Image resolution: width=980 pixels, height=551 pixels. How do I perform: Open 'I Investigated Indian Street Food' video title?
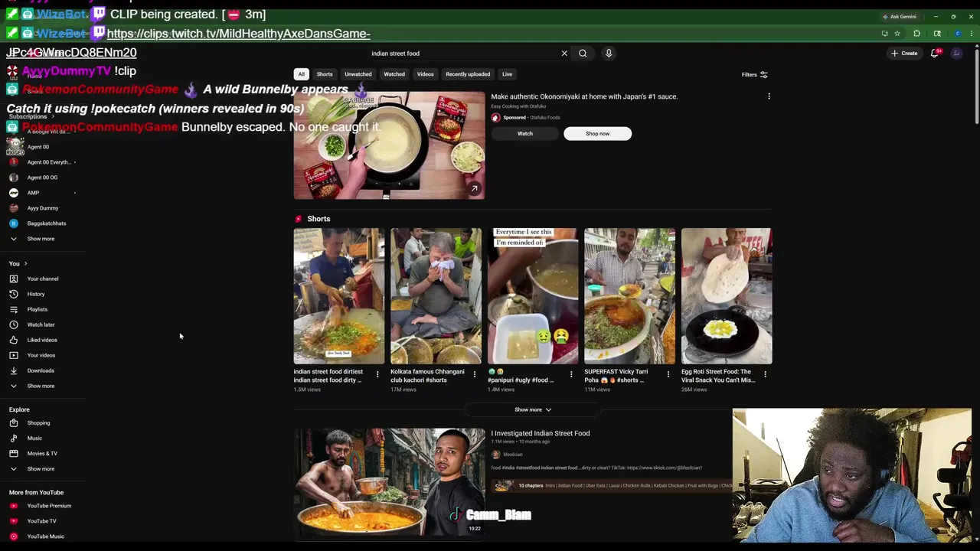540,433
